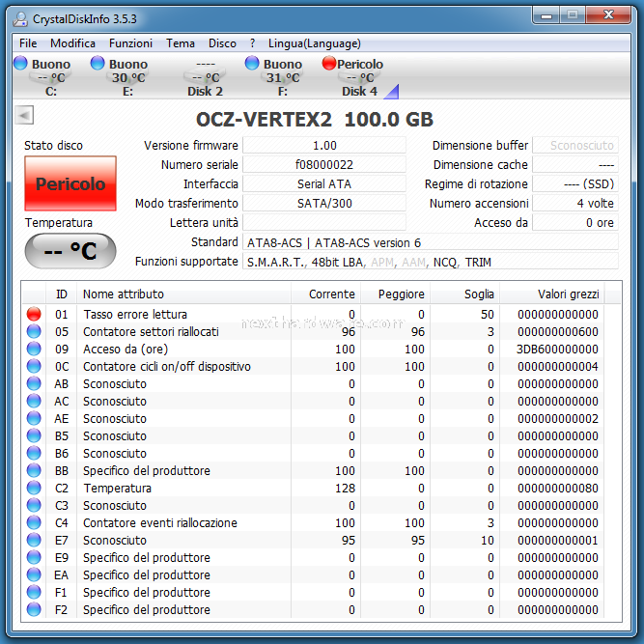Click blue status icon for attribute F2
The width and height of the screenshot is (644, 644).
point(34,609)
